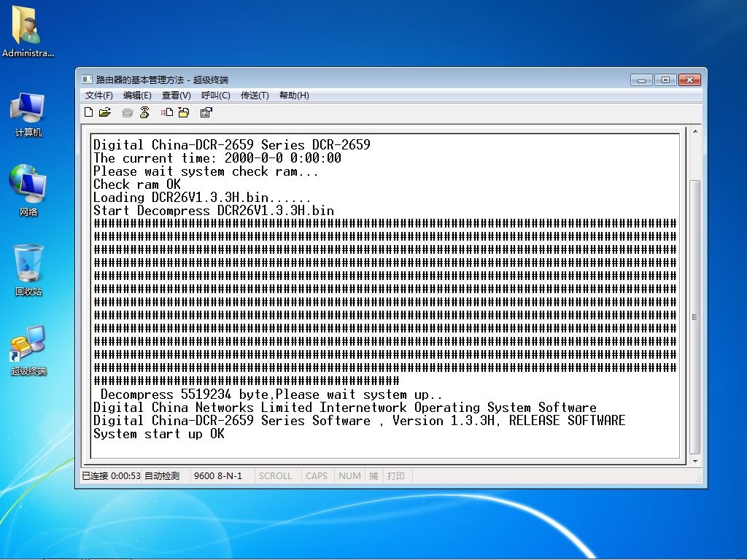Select the 超级终端 shortcut desktop icon
This screenshot has height=560, width=747.
coord(28,350)
